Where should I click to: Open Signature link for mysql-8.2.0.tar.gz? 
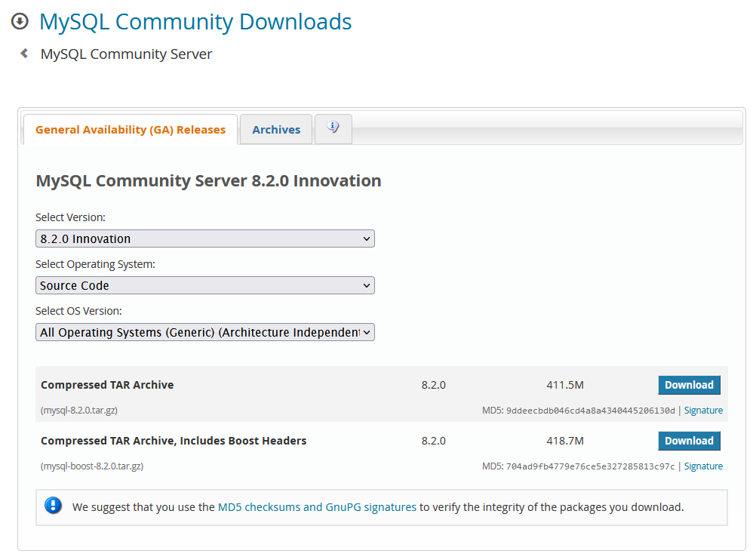click(703, 411)
